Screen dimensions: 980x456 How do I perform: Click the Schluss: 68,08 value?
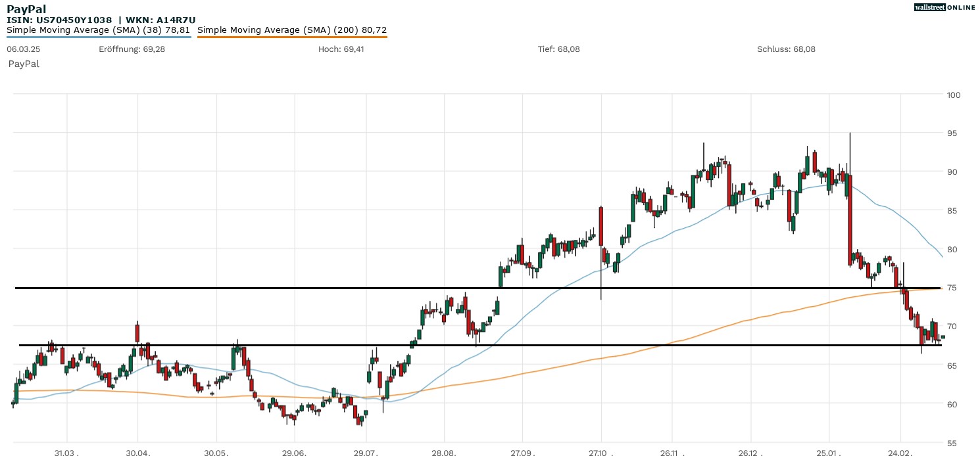coord(786,49)
